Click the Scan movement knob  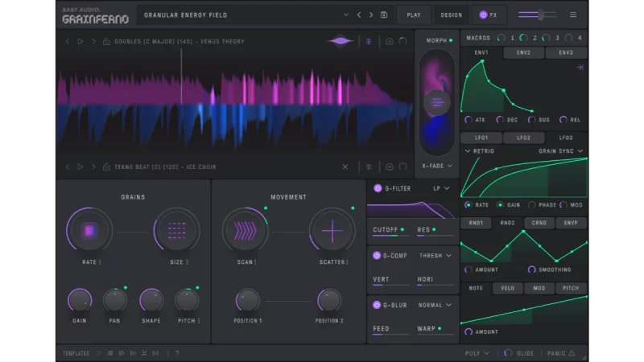click(246, 231)
